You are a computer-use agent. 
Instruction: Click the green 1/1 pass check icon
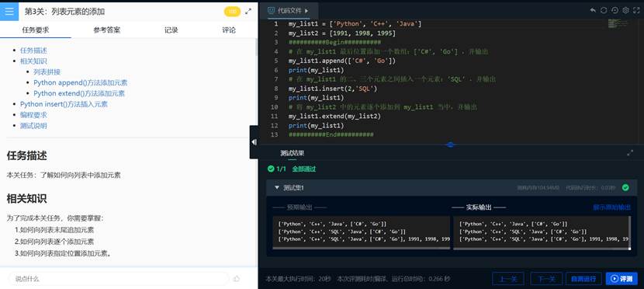[x=271, y=169]
